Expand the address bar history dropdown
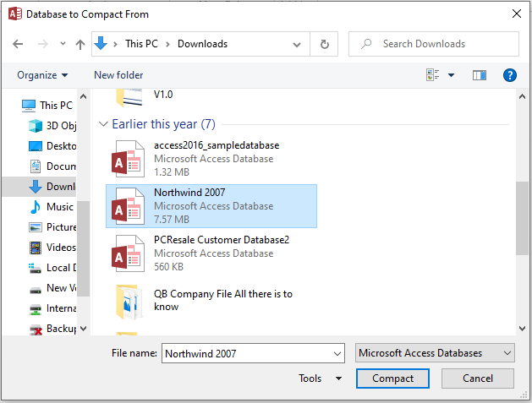The width and height of the screenshot is (532, 403). coord(297,45)
